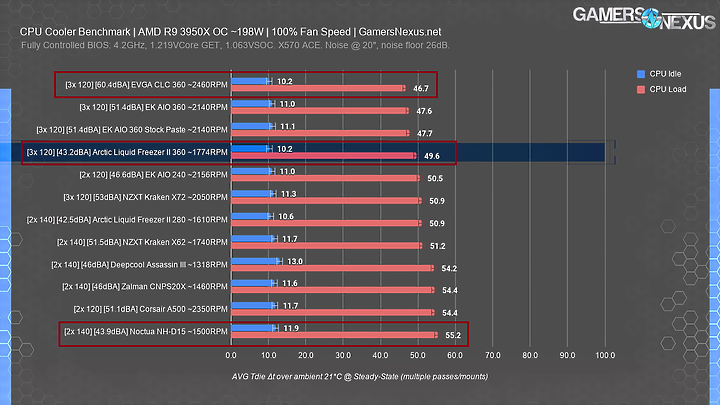The width and height of the screenshot is (720, 405).
Task: Select the 'Noctua NH-D15 ~1500RPM' row label
Action: click(x=146, y=332)
